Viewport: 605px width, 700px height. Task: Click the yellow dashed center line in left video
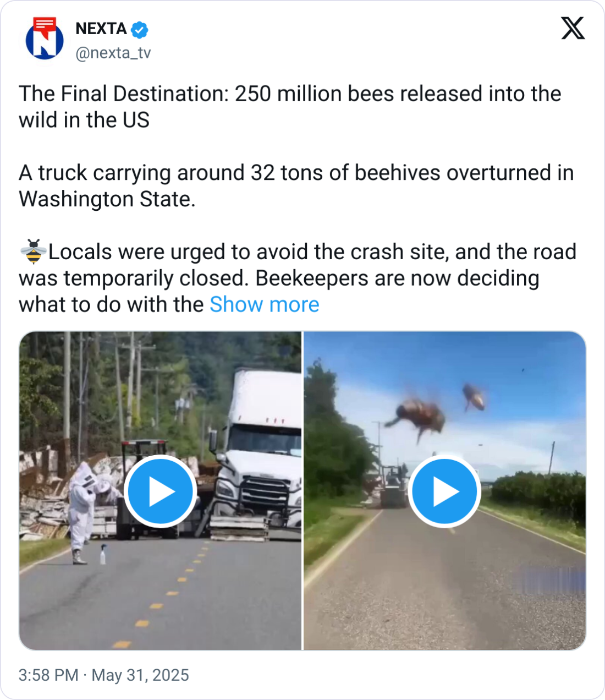[157, 605]
